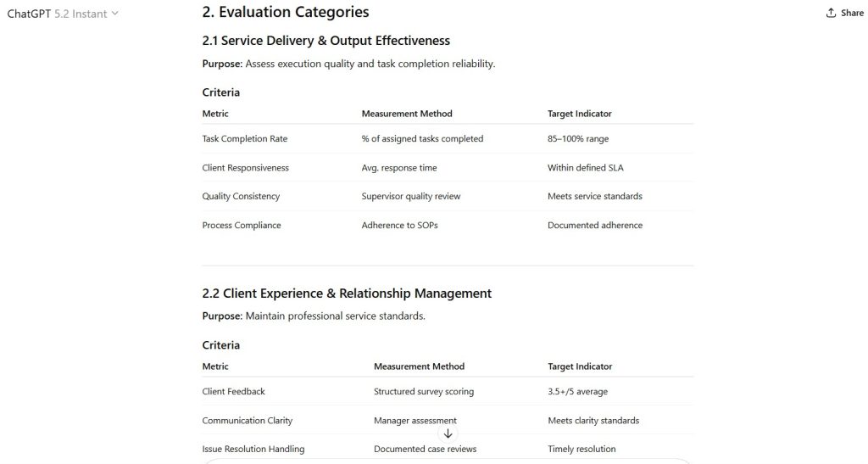The image size is (868, 464).
Task: Open the ChatGPT 5.2 Instant model selector
Action: coord(64,14)
